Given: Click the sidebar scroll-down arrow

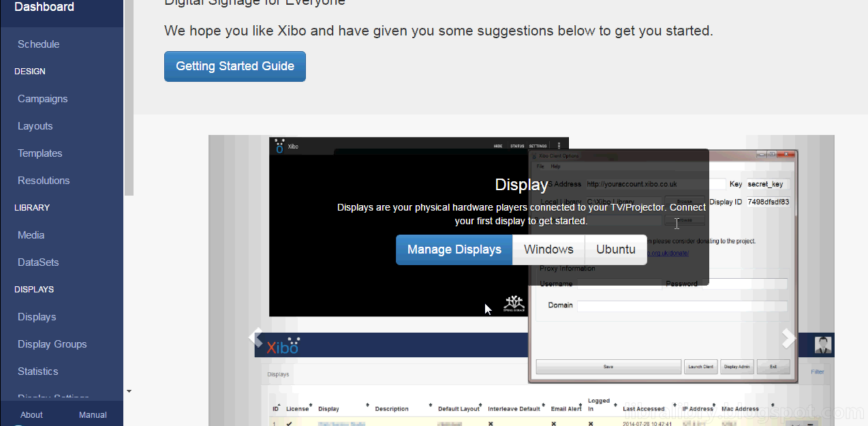Looking at the screenshot, I should click(x=129, y=391).
